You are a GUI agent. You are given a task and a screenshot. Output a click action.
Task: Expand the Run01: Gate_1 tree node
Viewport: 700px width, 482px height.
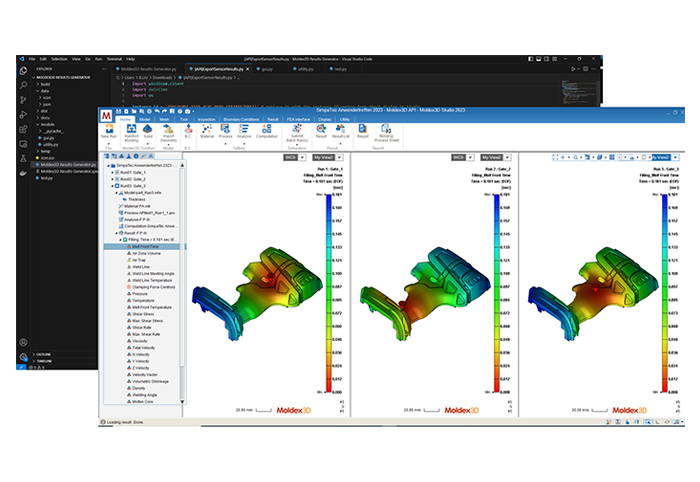click(x=112, y=172)
